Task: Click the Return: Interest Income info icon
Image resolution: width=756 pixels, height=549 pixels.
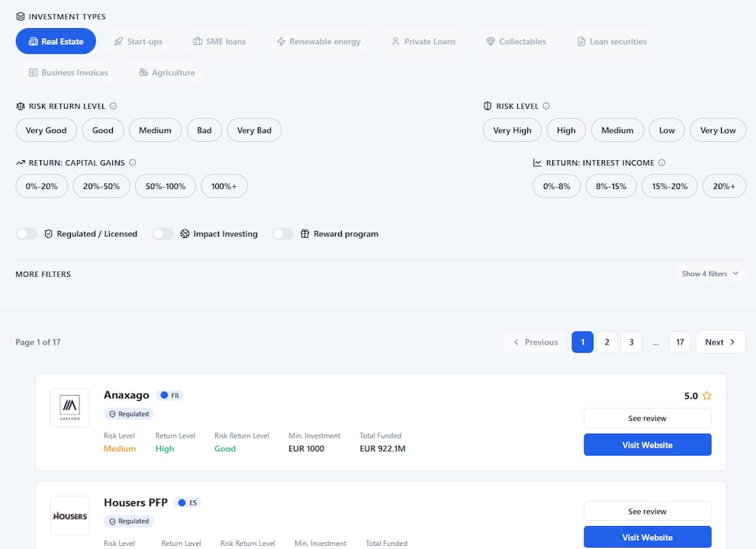Action: (661, 163)
